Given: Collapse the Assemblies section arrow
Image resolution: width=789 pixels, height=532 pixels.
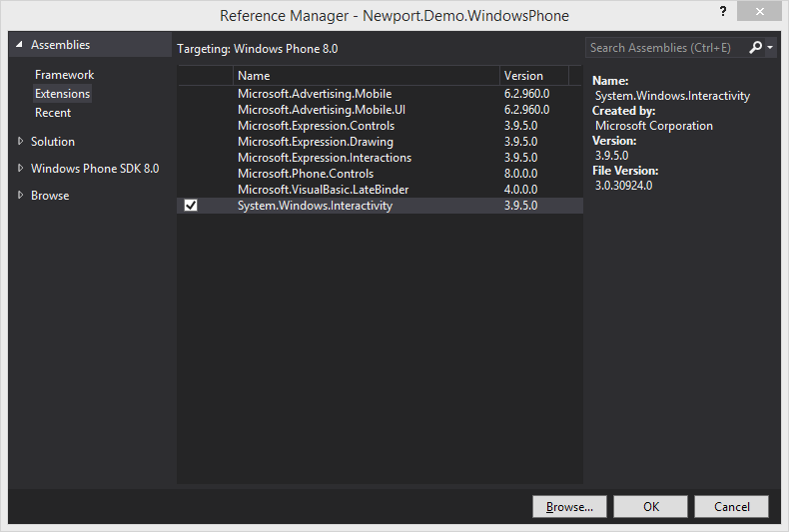Looking at the screenshot, I should click(19, 44).
